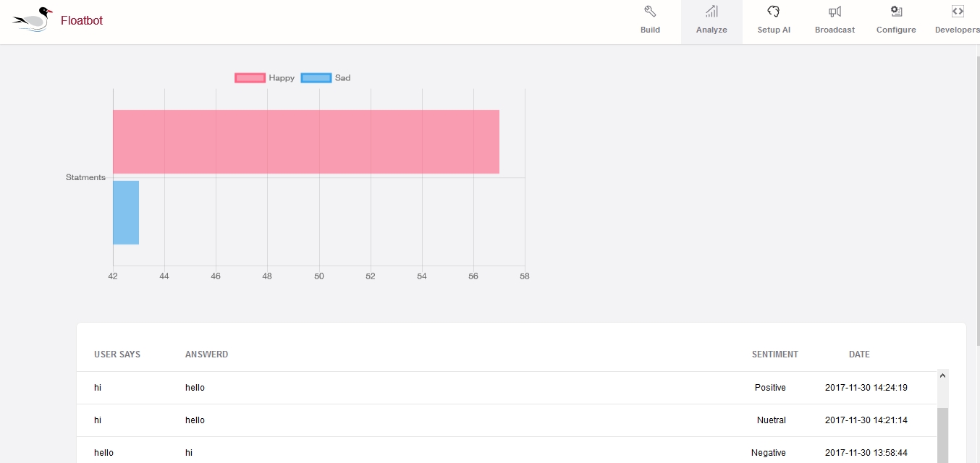Click the pink Happy bar on the chart
980x463 pixels.
(x=304, y=142)
